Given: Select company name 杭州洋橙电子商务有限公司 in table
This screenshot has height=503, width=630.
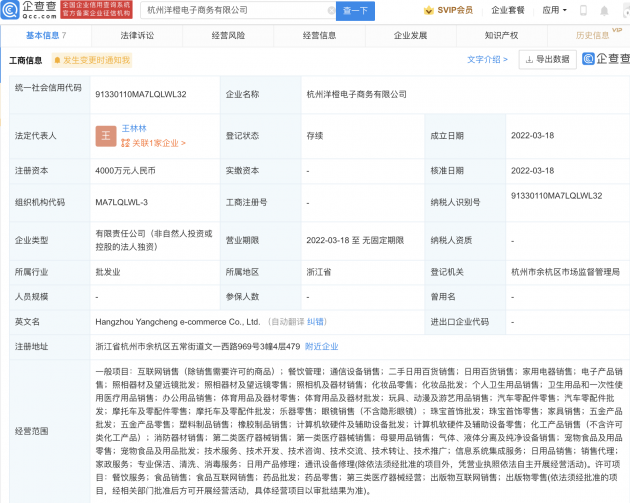Looking at the screenshot, I should [356, 94].
